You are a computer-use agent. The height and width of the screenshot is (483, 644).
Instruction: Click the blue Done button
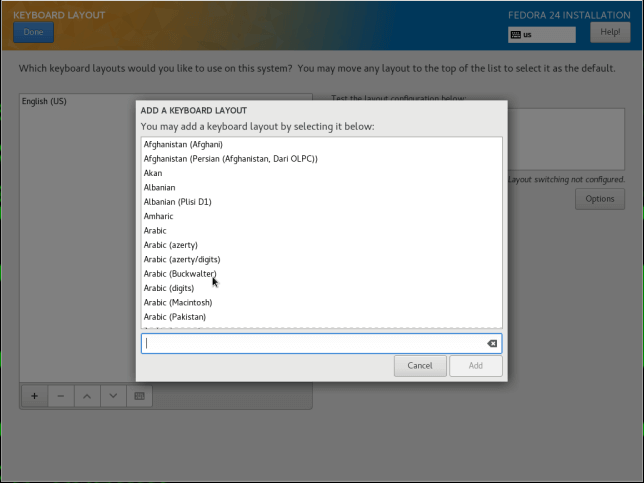pos(33,32)
